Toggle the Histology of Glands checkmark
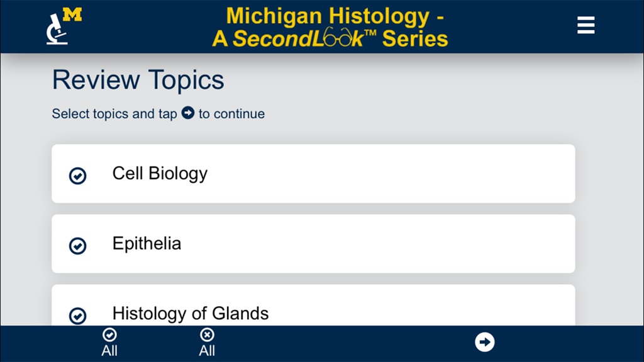Image resolution: width=644 pixels, height=362 pixels. click(77, 317)
